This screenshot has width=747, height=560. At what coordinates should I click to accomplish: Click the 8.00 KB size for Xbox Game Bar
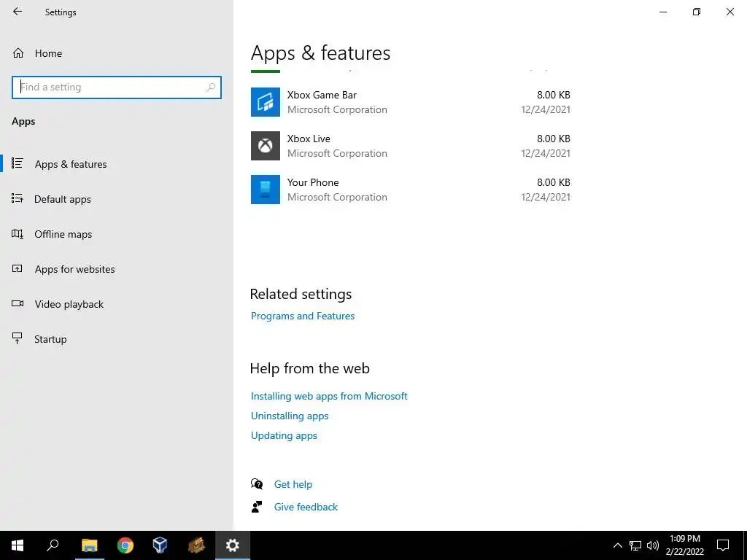[x=554, y=95]
